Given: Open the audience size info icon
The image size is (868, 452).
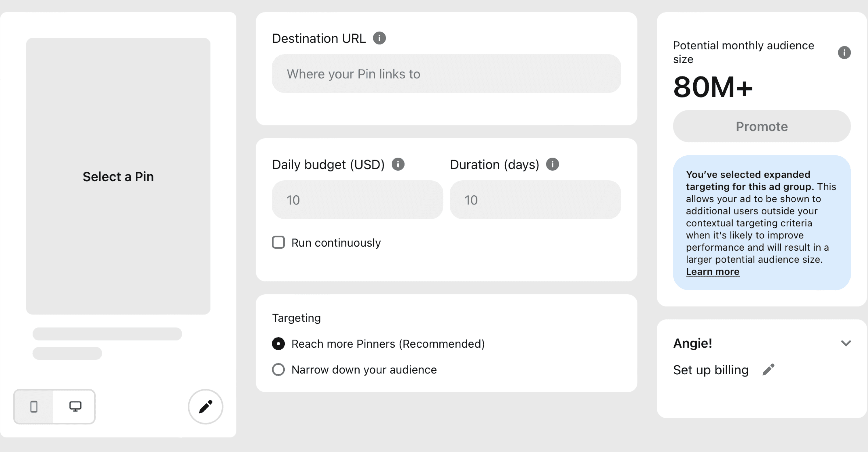Looking at the screenshot, I should tap(844, 52).
